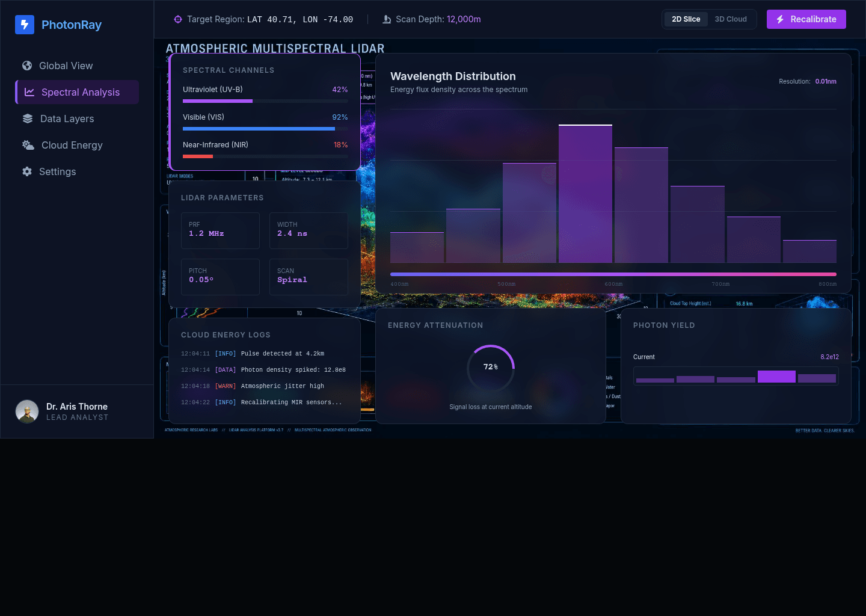Screen dimensions: 866x616
Task: Click the 600nm axis label
Action: click(x=613, y=284)
